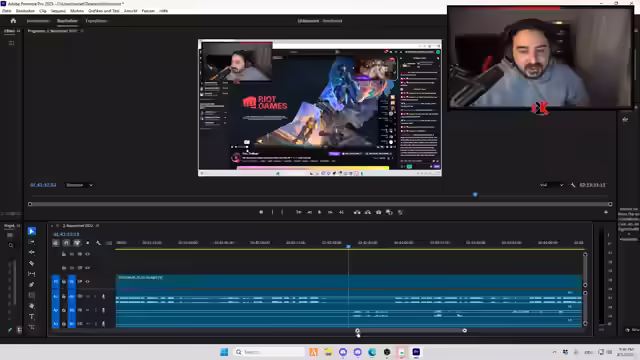
Task: Open the Sequenz menu
Action: point(58,11)
